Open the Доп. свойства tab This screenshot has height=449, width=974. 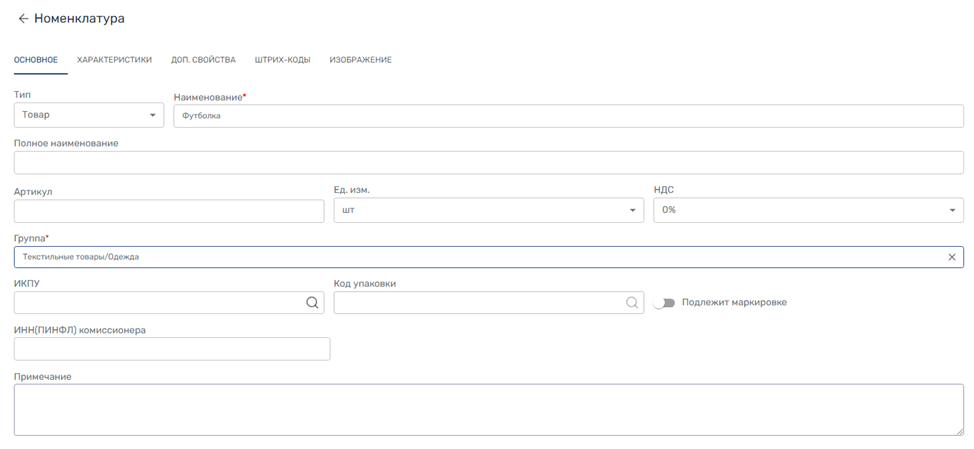(x=203, y=60)
